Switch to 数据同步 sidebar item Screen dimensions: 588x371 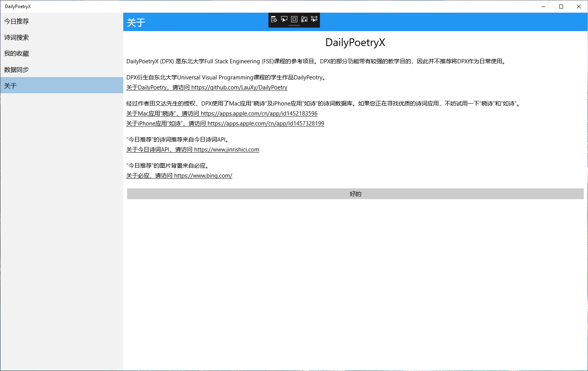pos(61,69)
